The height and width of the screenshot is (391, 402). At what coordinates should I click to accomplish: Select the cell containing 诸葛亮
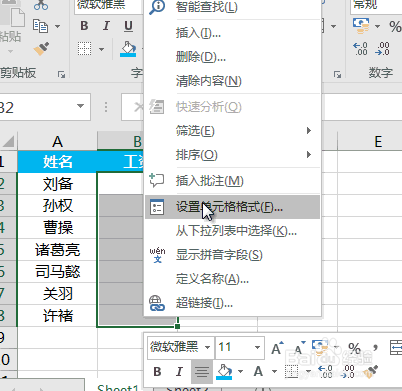point(57,250)
